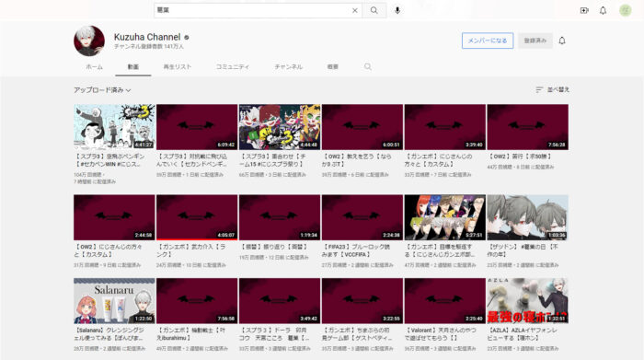The image size is (644, 360).
Task: Open video thumbnail with duration 3:22:55
Action: (362, 301)
